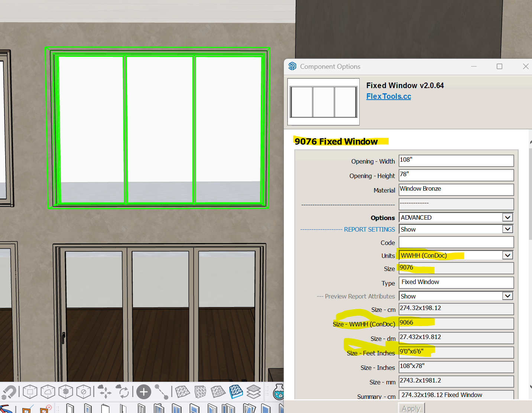
Task: Select the two-point line connector tool
Action: [x=162, y=392]
